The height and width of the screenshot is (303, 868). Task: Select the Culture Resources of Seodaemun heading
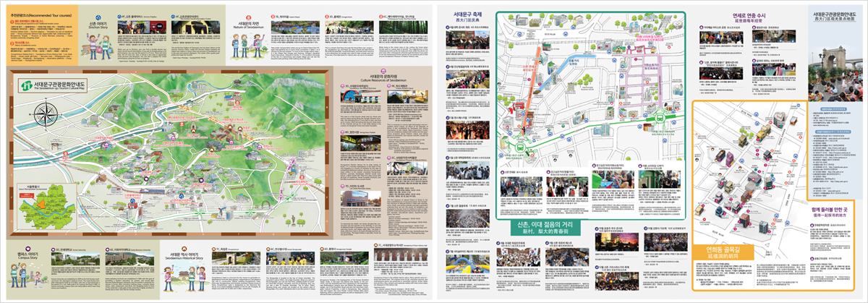tap(383, 78)
